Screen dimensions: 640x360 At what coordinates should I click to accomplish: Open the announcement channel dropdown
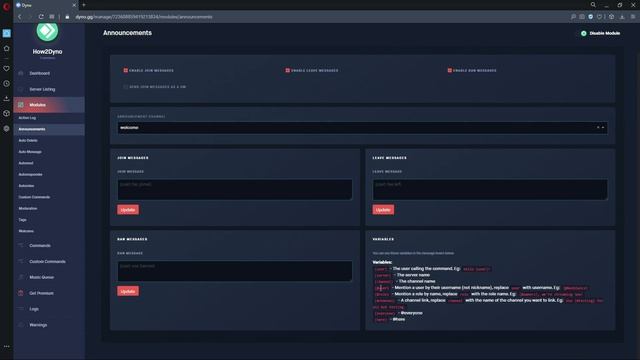tap(362, 128)
